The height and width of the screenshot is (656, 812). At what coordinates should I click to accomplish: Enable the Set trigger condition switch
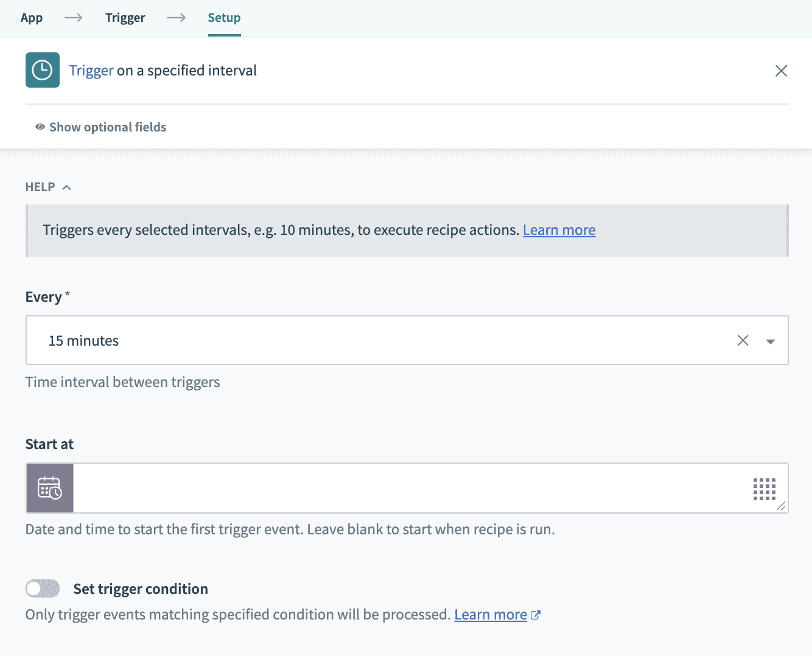[x=42, y=588]
